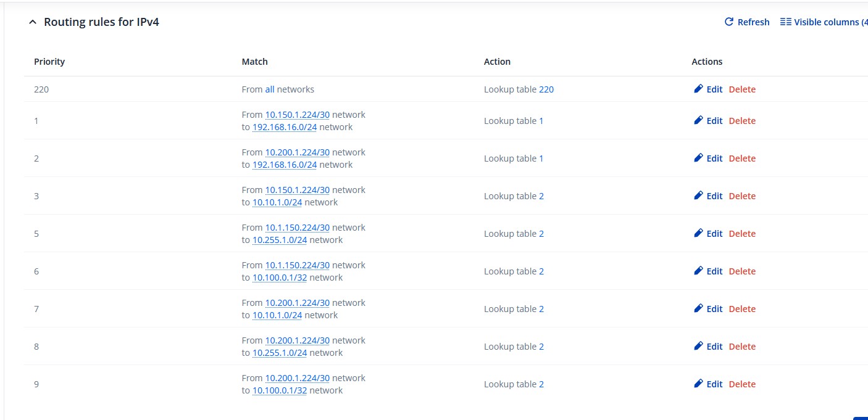This screenshot has width=868, height=420.
Task: Open lookup table 2 link for priority 5
Action: point(541,234)
